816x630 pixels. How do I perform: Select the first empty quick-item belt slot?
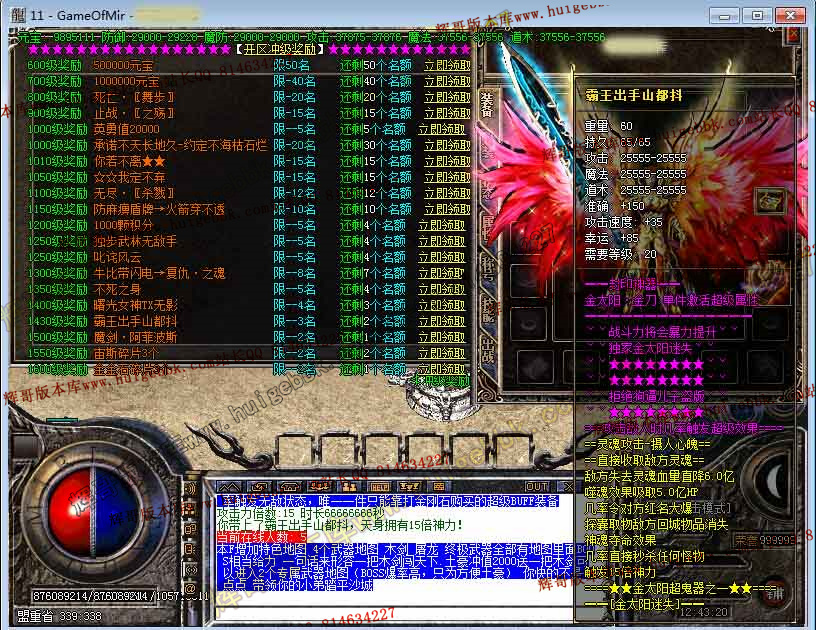(x=294, y=452)
